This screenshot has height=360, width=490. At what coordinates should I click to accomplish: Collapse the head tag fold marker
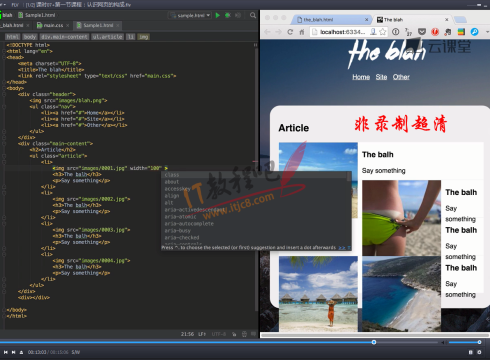(x=4, y=57)
